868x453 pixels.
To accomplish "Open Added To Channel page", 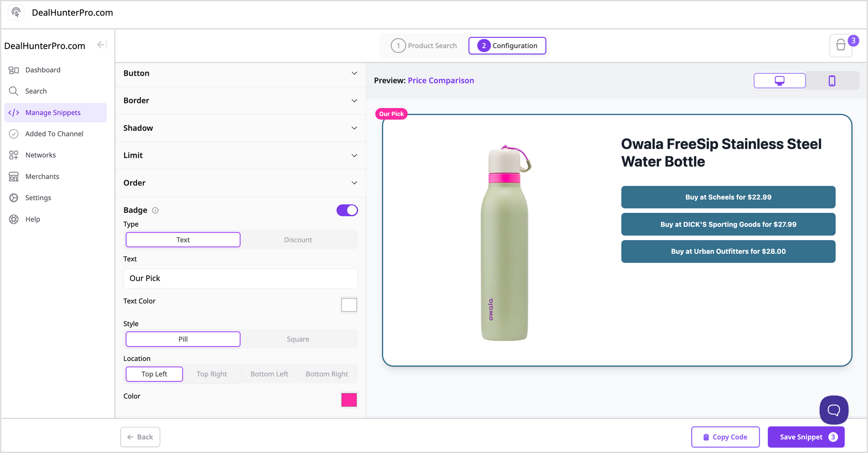I will coord(56,134).
